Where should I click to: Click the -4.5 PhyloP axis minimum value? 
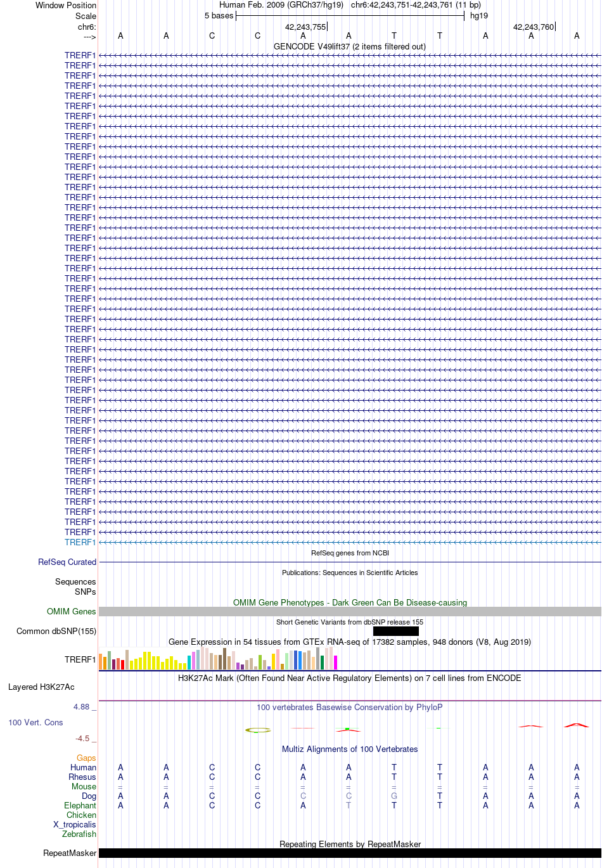point(82,738)
